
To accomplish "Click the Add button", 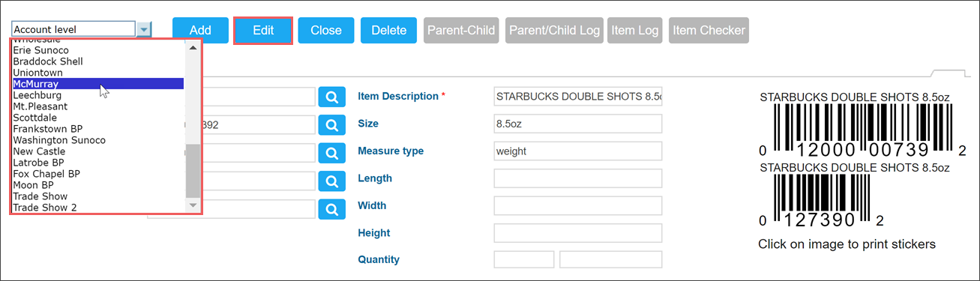I will 200,30.
